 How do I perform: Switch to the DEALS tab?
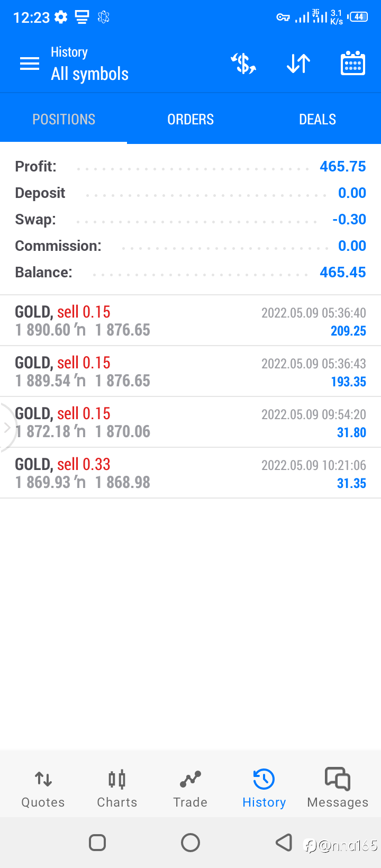point(317,119)
